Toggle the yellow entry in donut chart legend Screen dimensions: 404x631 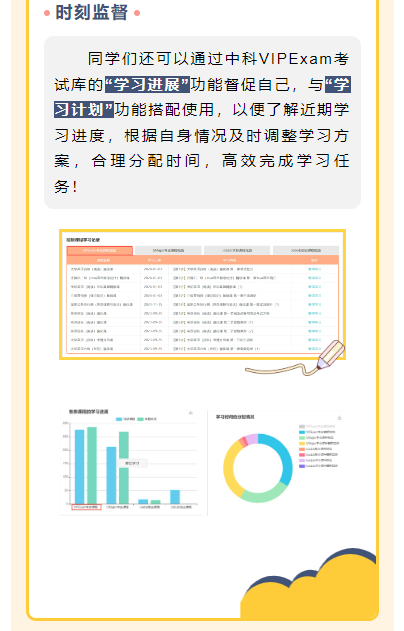[319, 443]
